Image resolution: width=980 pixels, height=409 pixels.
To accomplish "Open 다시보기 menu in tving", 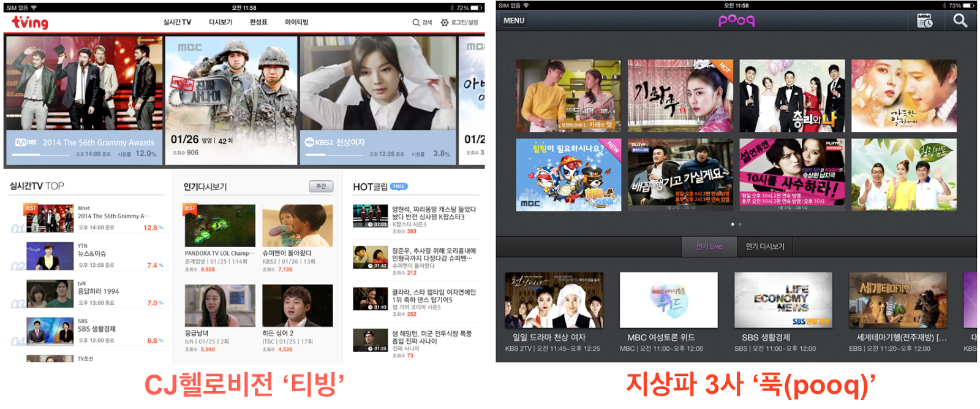I will click(221, 22).
